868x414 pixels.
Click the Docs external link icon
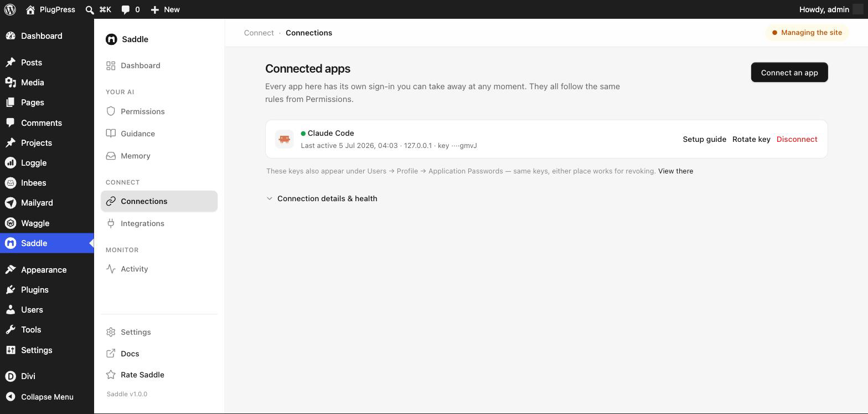pos(111,354)
